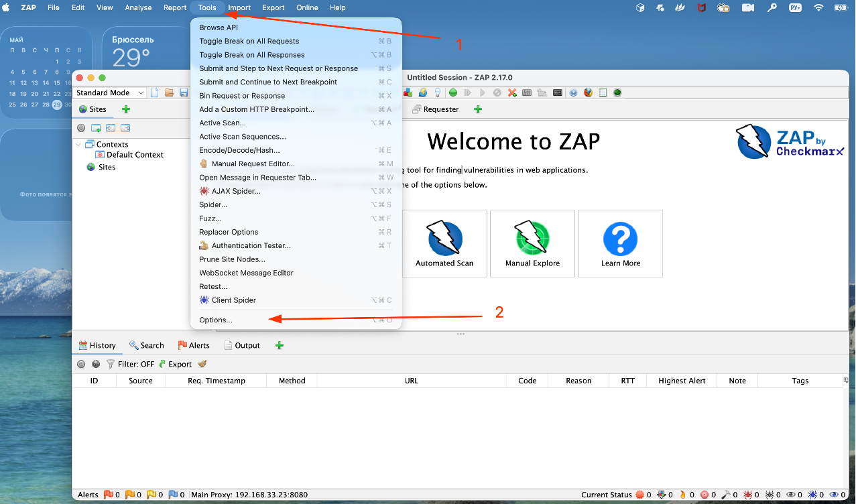Click the step toolbar icon
The image size is (856, 504).
coord(468,92)
